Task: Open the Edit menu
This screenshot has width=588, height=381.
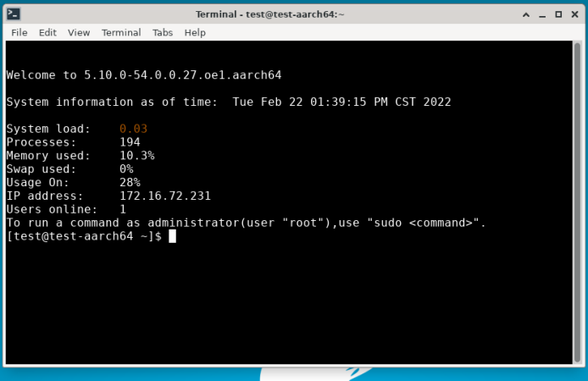Action: [x=47, y=32]
